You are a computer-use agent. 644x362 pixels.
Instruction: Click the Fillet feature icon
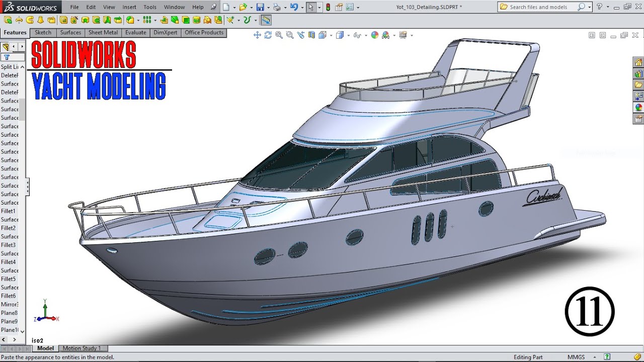[x=130, y=20]
